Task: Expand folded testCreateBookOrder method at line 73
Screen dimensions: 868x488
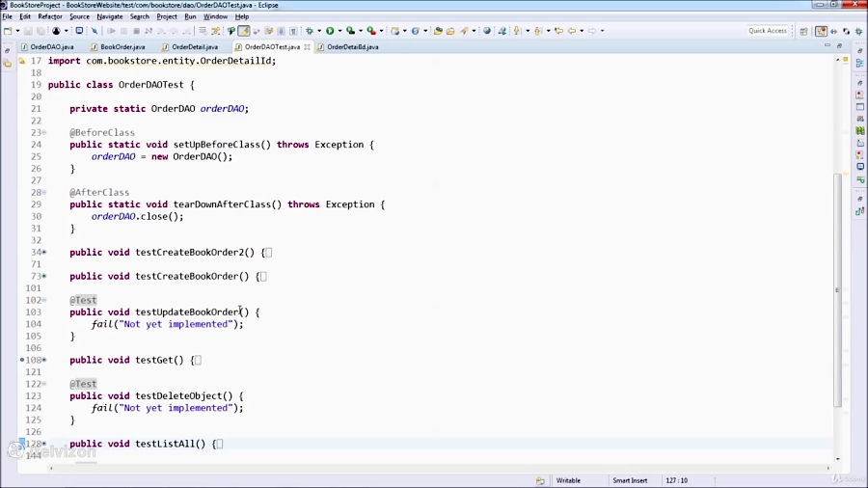Action: [44, 276]
